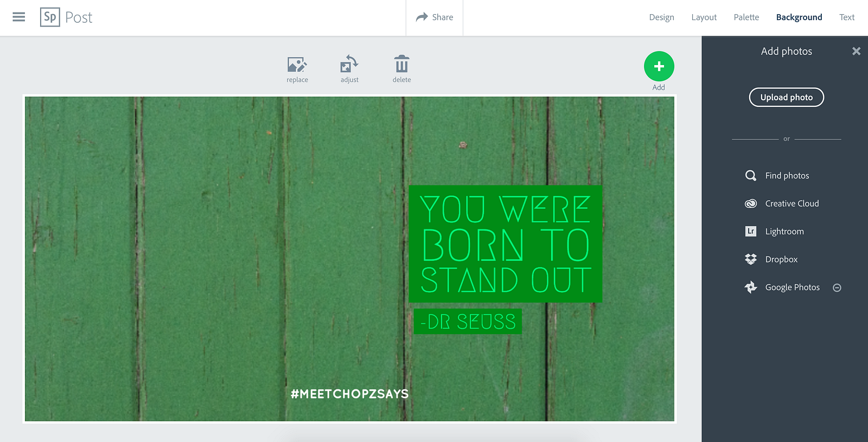Click the green Add plus button

pos(659,66)
